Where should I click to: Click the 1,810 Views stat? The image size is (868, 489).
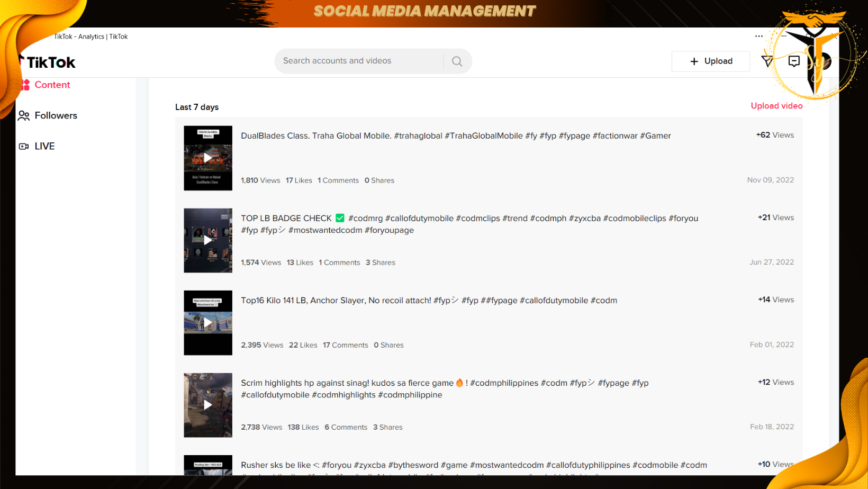pyautogui.click(x=260, y=180)
